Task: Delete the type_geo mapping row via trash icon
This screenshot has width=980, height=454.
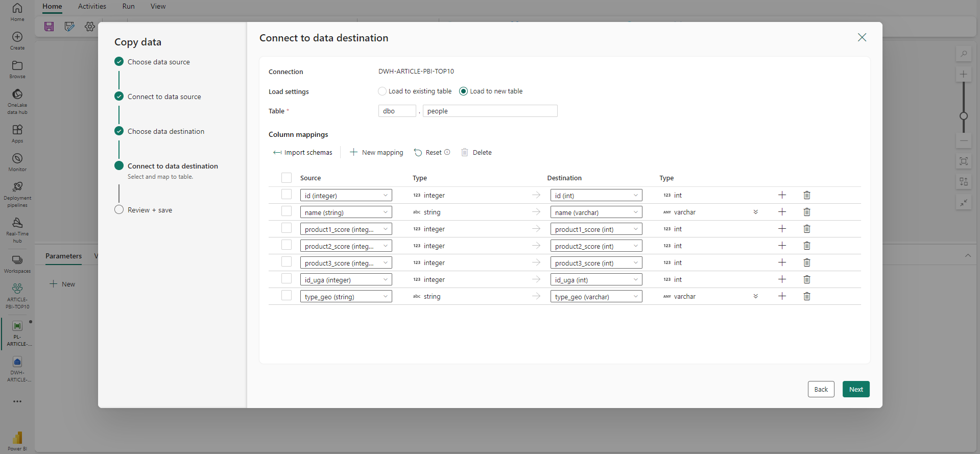Action: pyautogui.click(x=807, y=296)
